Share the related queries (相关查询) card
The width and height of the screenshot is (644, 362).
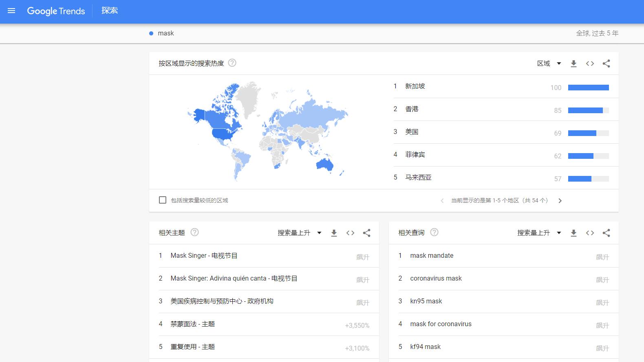click(606, 233)
